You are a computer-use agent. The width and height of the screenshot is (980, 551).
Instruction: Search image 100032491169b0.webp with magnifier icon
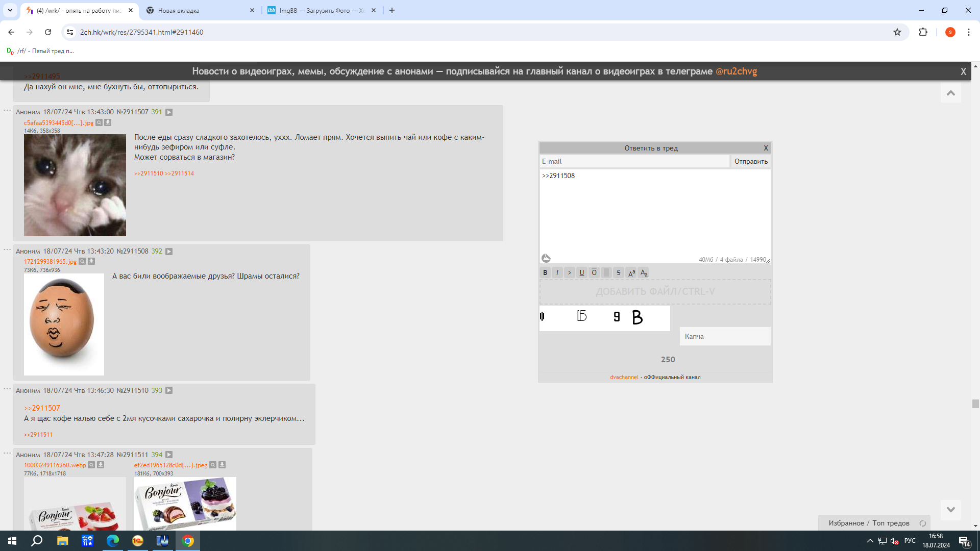tap(91, 465)
